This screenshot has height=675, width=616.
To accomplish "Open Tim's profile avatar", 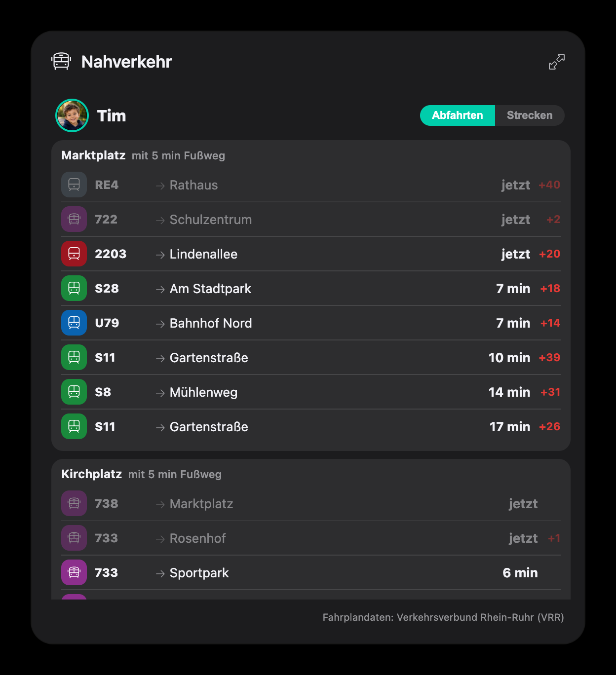I will (x=72, y=115).
